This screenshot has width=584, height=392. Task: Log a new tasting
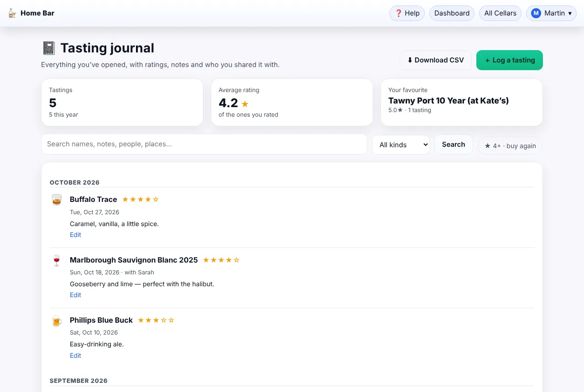tap(510, 60)
